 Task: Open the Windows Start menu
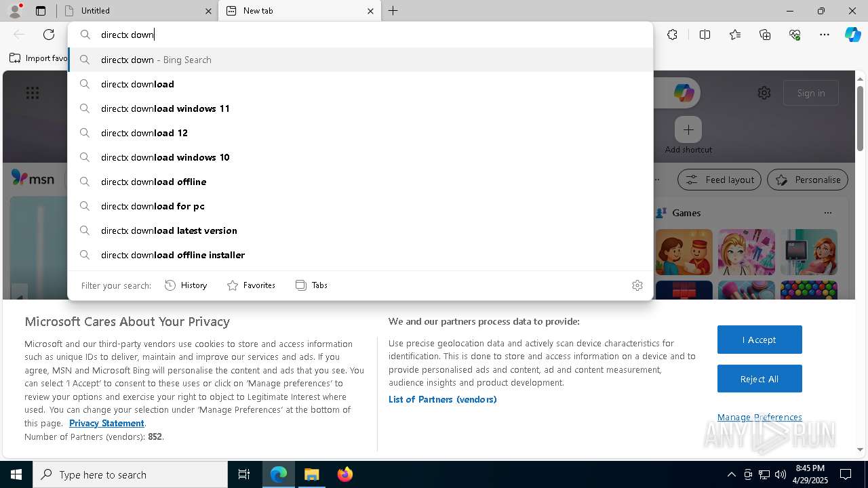click(16, 474)
